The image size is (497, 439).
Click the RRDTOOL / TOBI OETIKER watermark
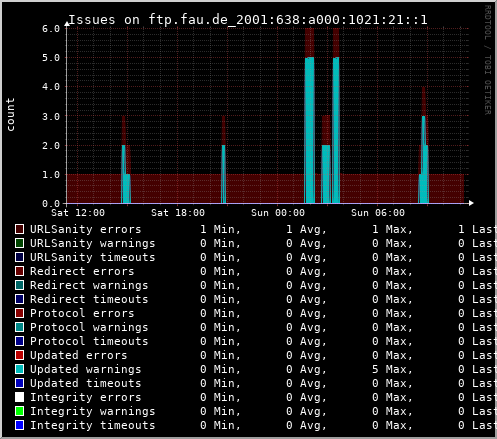tap(488, 60)
